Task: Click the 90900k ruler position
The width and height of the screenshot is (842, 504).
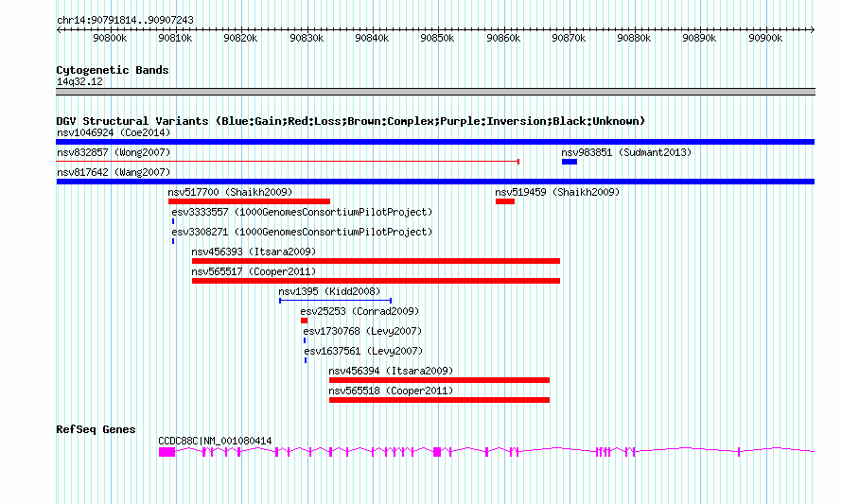Action: pyautogui.click(x=765, y=38)
